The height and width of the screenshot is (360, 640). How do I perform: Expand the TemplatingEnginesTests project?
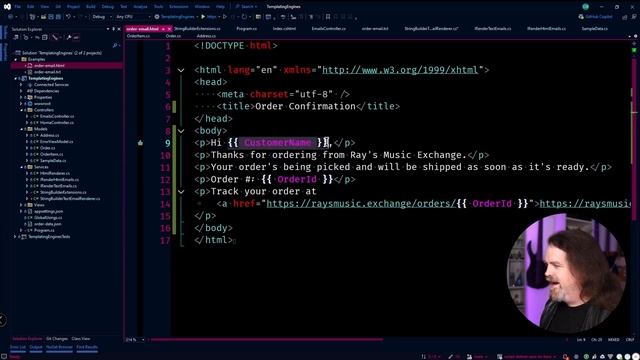coord(16,237)
